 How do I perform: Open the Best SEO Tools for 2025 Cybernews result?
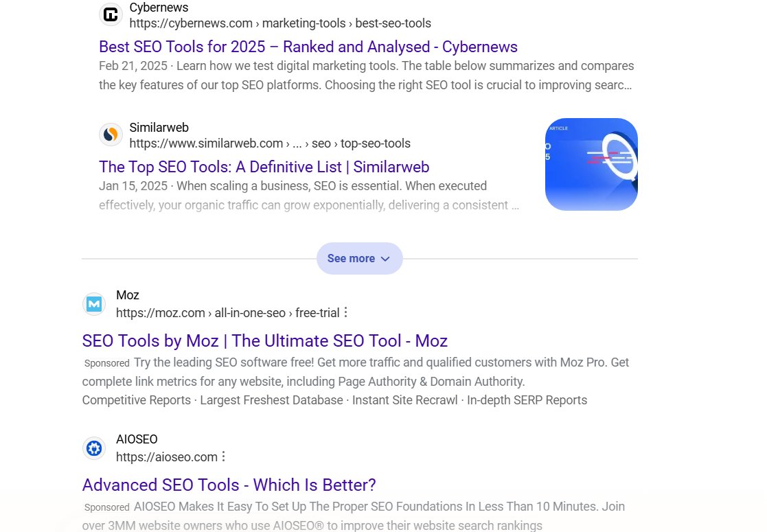pos(308,47)
